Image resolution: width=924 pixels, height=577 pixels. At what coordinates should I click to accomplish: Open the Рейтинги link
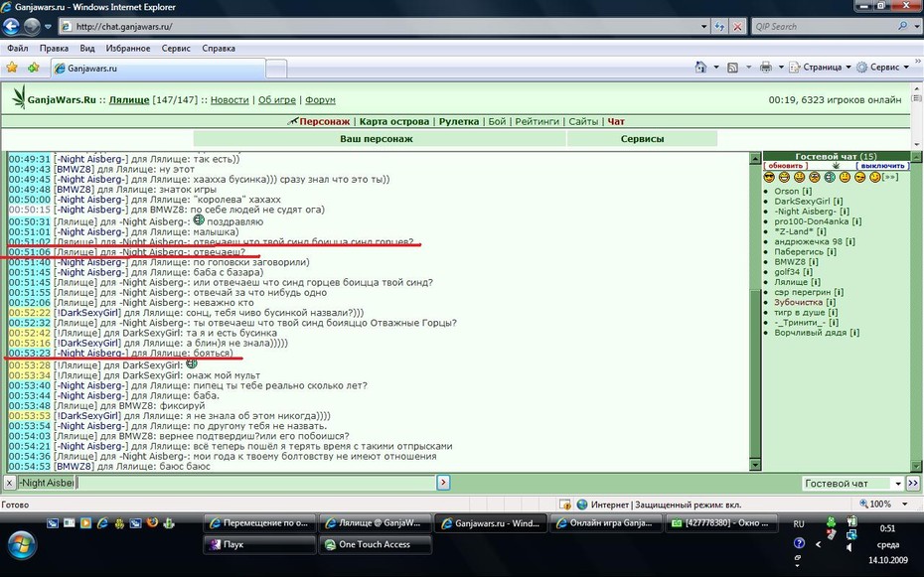point(537,121)
